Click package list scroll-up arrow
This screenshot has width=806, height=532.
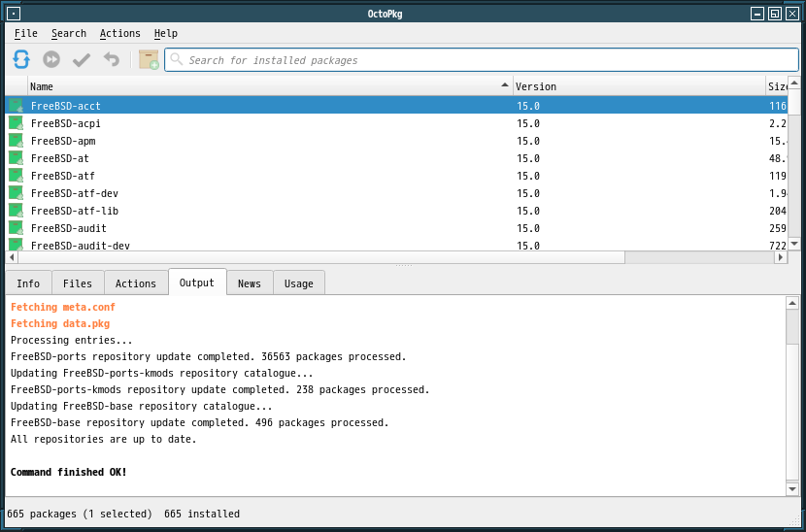793,83
